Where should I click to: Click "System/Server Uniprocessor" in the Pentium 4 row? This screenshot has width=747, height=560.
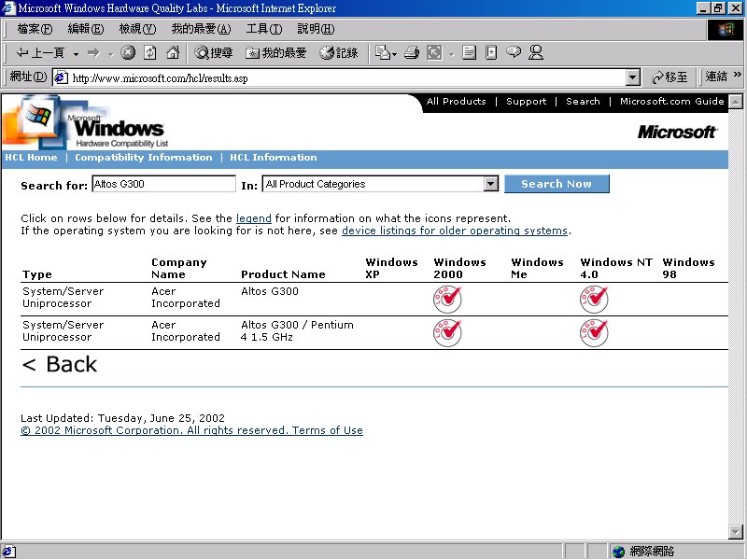coord(63,331)
